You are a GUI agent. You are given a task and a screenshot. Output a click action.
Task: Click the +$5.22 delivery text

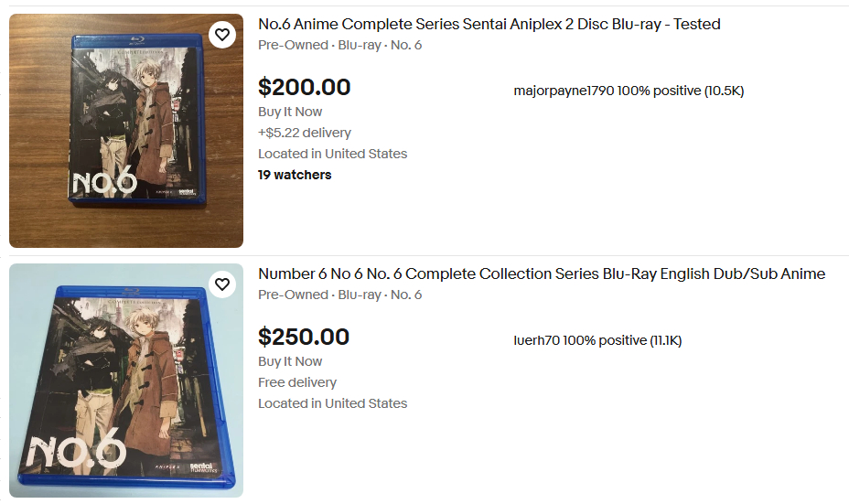coord(304,133)
